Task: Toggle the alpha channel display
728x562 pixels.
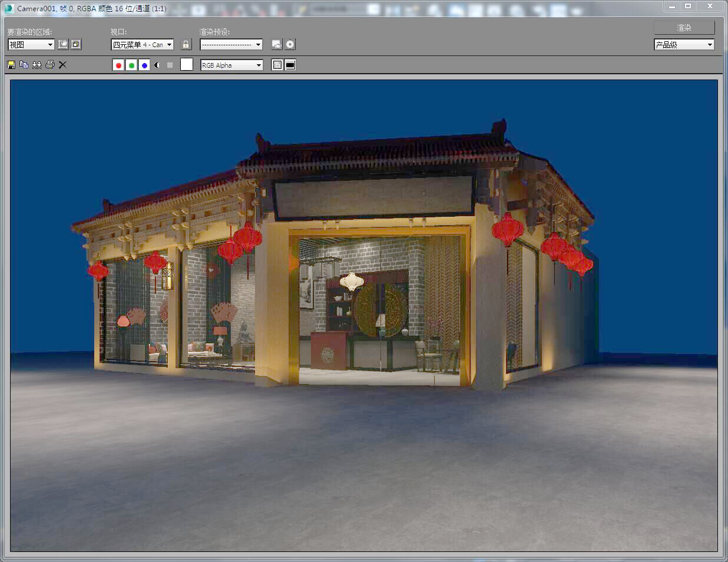Action: [157, 65]
